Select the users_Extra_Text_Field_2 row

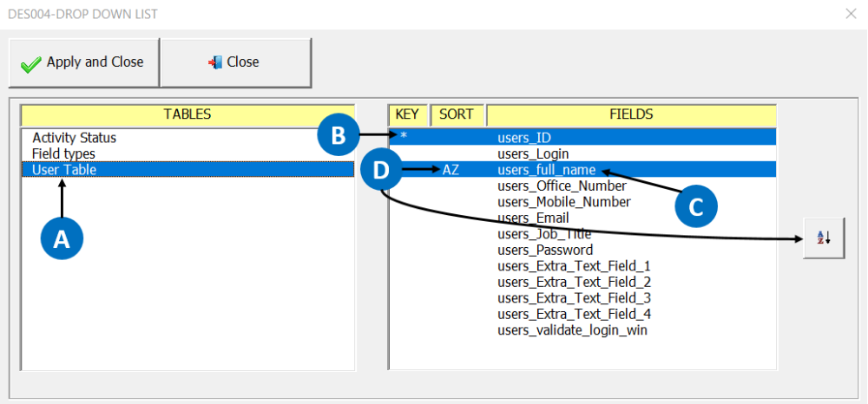(582, 282)
